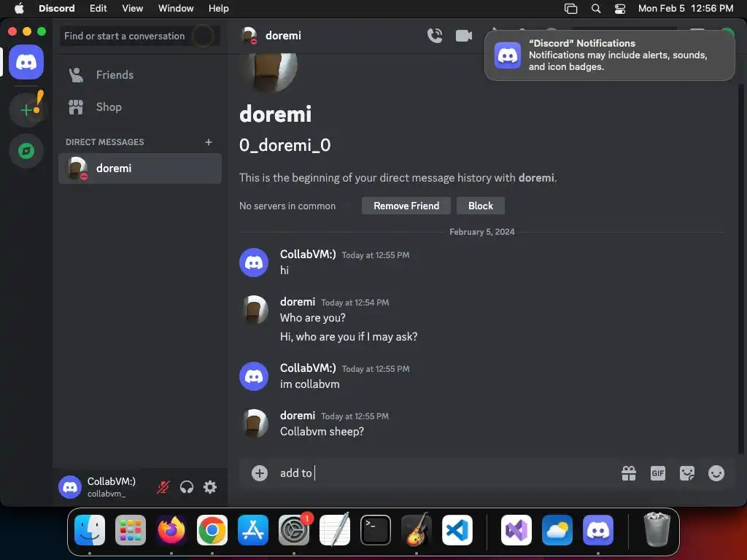Open the Edit menu in menu bar
This screenshot has width=747, height=560.
(x=98, y=8)
